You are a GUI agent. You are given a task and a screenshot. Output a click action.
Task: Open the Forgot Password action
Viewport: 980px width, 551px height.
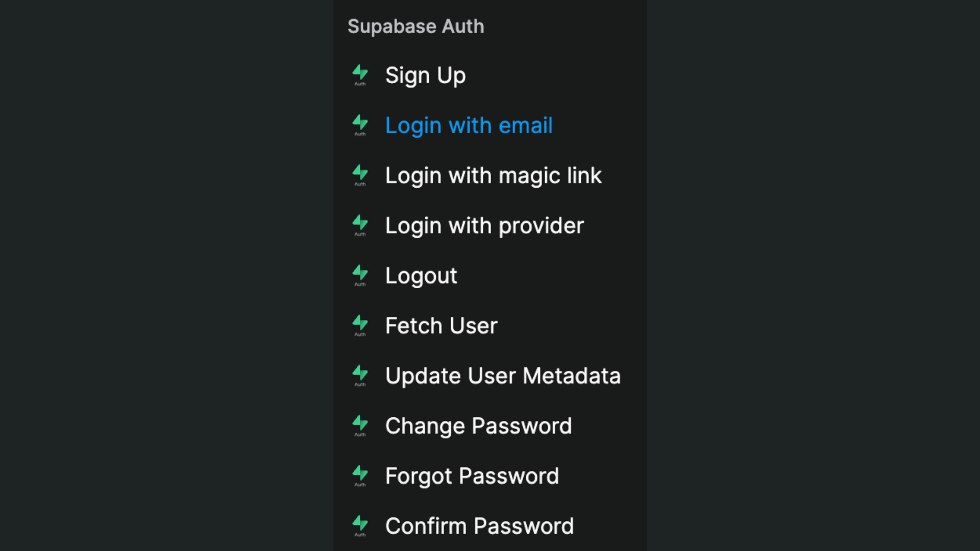coord(472,475)
